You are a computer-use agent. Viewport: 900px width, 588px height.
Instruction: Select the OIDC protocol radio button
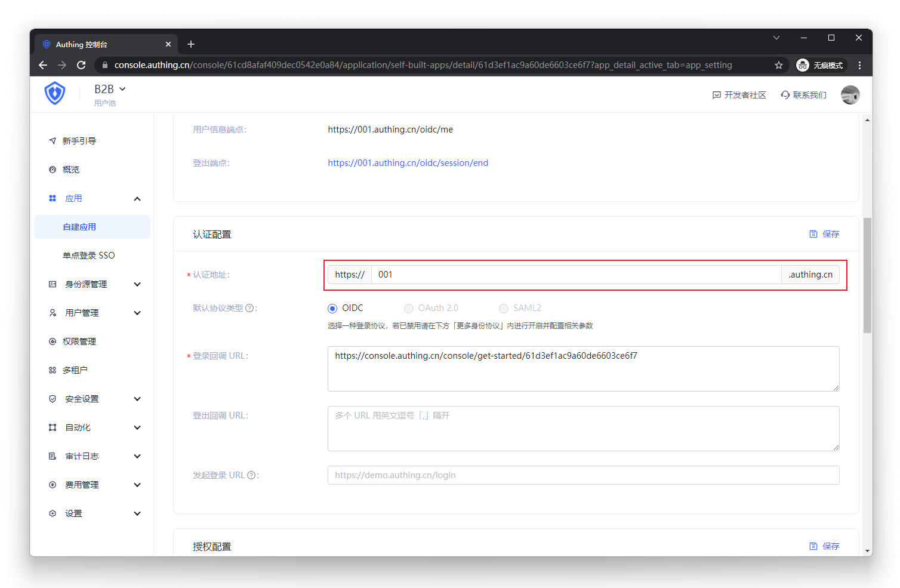coord(332,309)
